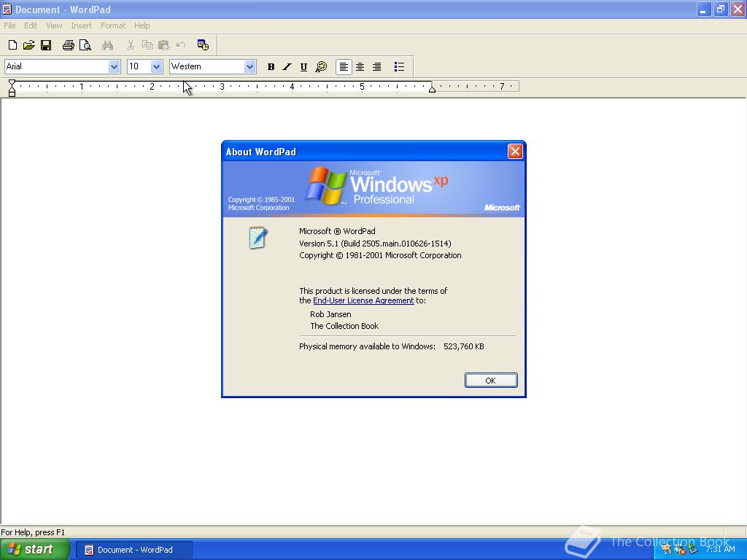The height and width of the screenshot is (560, 747).
Task: Open the Format menu
Action: click(113, 26)
